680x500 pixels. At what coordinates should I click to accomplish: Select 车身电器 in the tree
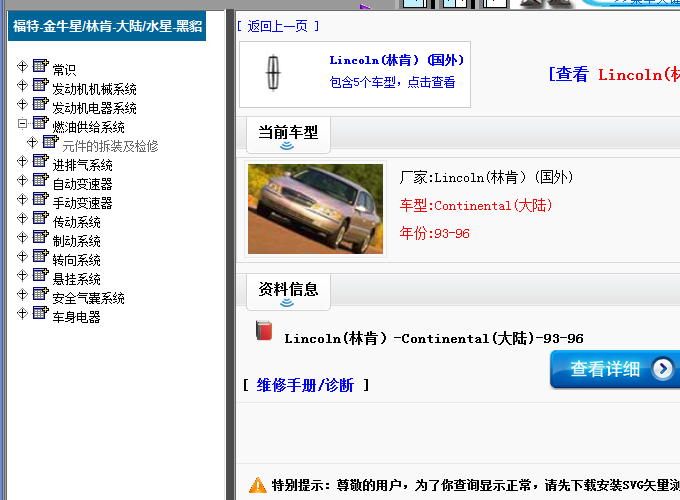click(76, 317)
